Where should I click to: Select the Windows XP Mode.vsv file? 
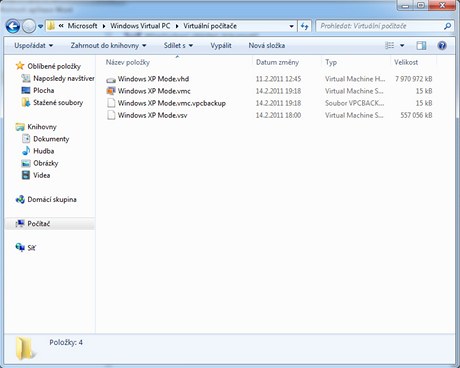[x=152, y=115]
